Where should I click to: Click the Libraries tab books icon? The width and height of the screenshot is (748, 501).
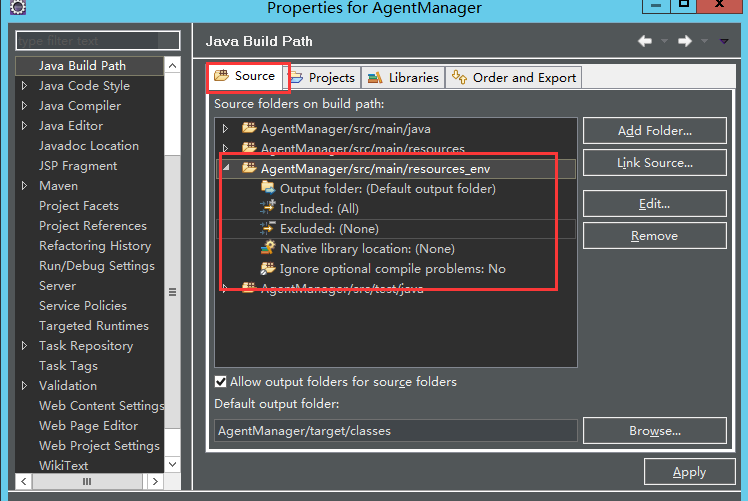pyautogui.click(x=375, y=77)
